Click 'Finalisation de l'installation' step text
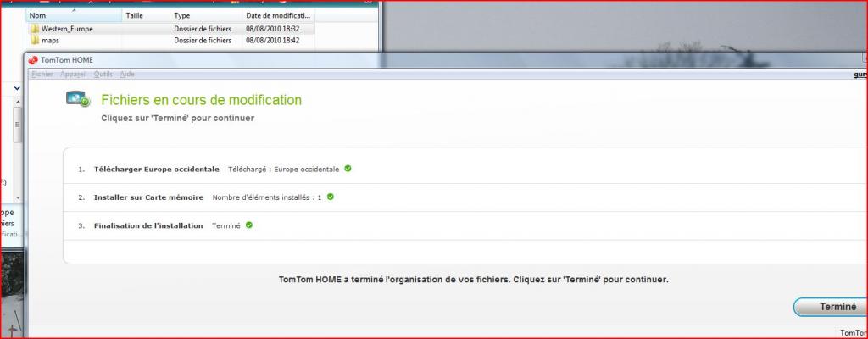This screenshot has height=339, width=868. (148, 225)
